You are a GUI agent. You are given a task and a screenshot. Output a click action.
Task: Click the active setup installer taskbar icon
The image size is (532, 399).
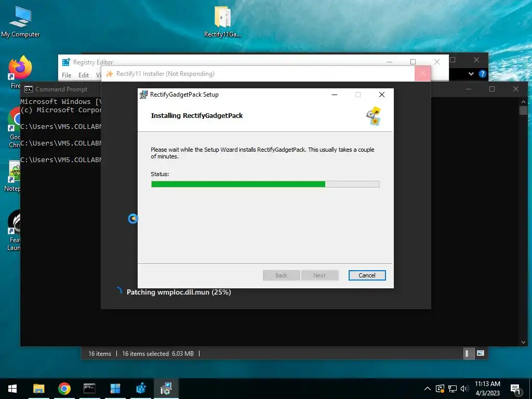click(x=166, y=389)
